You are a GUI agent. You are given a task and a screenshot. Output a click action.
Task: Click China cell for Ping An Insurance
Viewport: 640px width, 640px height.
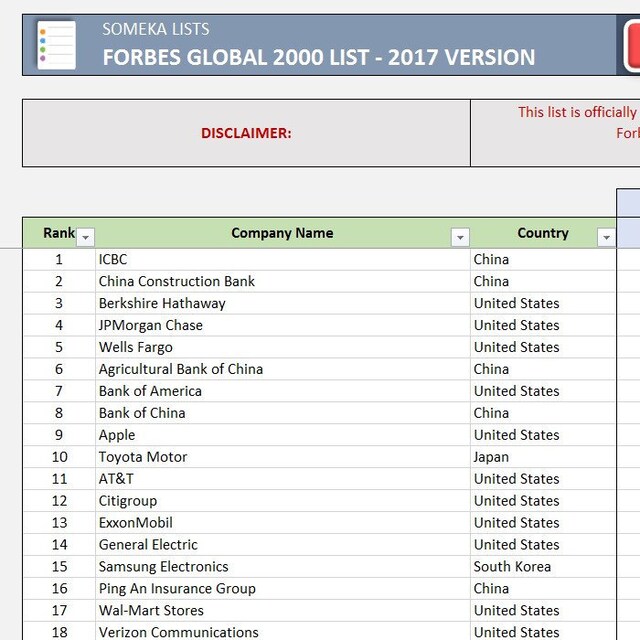[543, 589]
